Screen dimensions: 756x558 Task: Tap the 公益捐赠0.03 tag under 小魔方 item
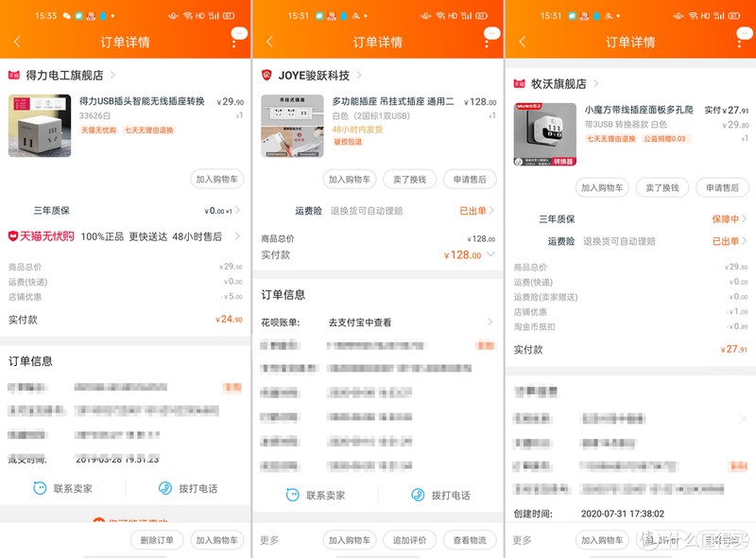click(x=664, y=138)
